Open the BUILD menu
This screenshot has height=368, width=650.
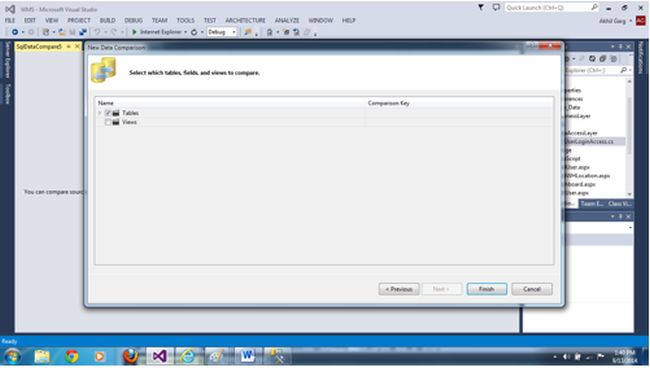[x=107, y=20]
